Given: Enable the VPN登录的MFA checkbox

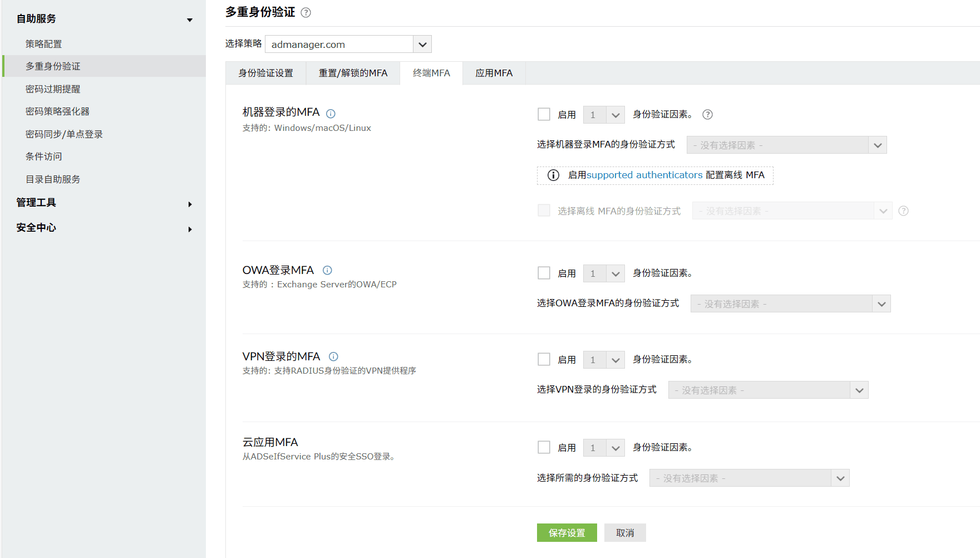Looking at the screenshot, I should point(544,360).
